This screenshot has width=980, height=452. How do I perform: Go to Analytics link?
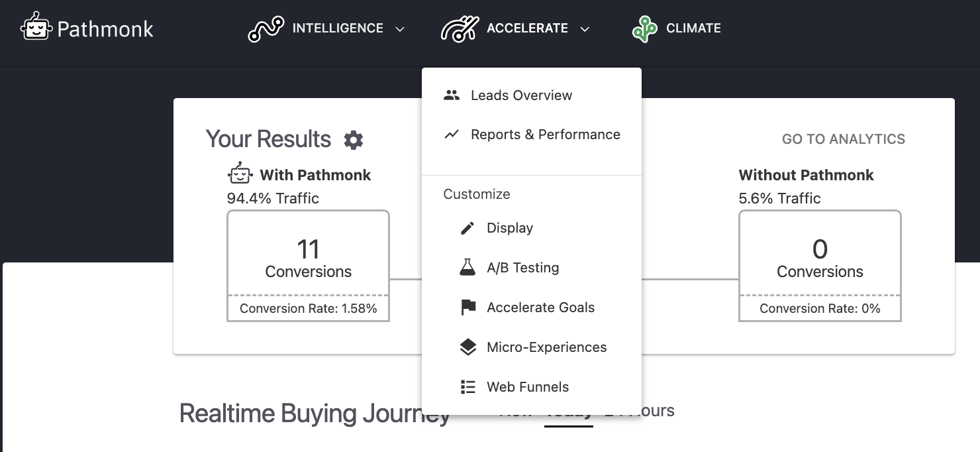(843, 139)
